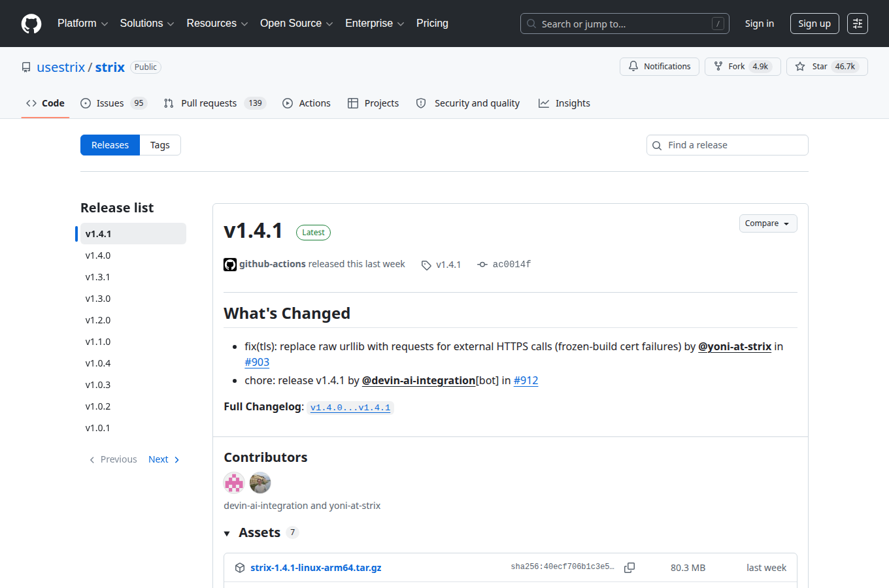Switch to the Code tab

pyautogui.click(x=45, y=103)
